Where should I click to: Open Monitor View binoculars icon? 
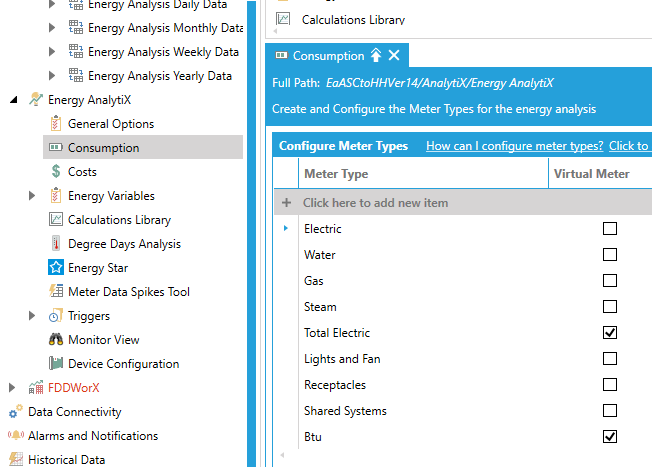(56, 340)
